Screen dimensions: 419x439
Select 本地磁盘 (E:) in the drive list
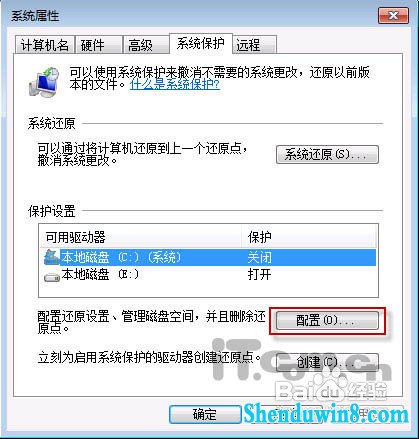point(208,275)
